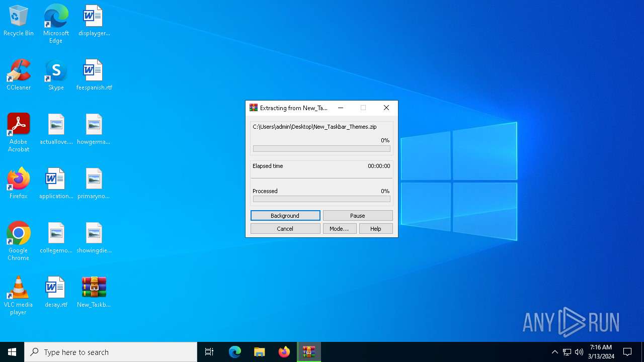Show hidden system tray icons
The image size is (644, 362).
coord(555,352)
